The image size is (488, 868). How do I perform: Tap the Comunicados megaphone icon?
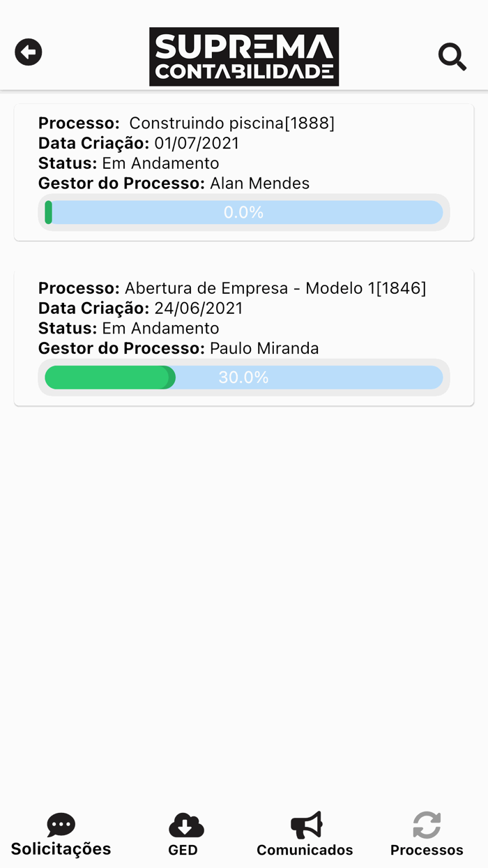305,824
